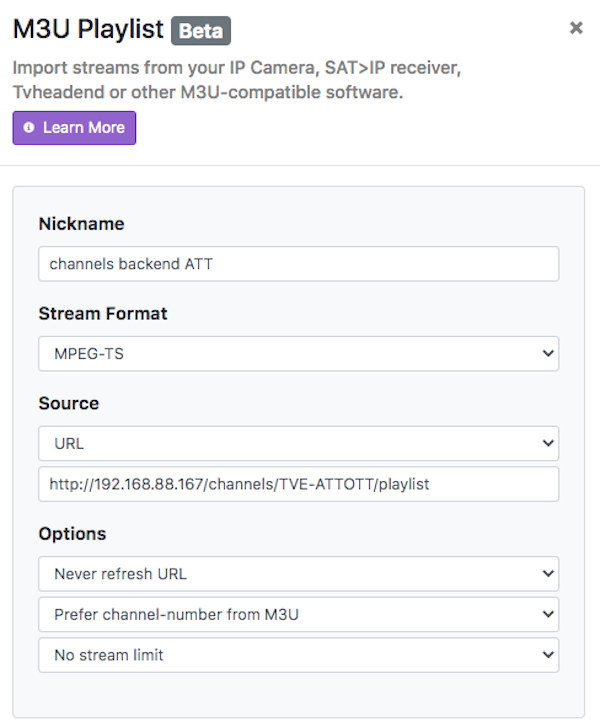
Task: Click the Nickname field label
Action: click(81, 224)
